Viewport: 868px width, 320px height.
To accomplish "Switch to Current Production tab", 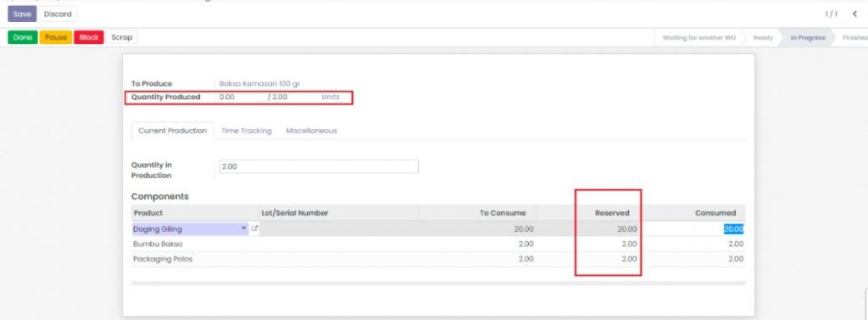I will [173, 131].
